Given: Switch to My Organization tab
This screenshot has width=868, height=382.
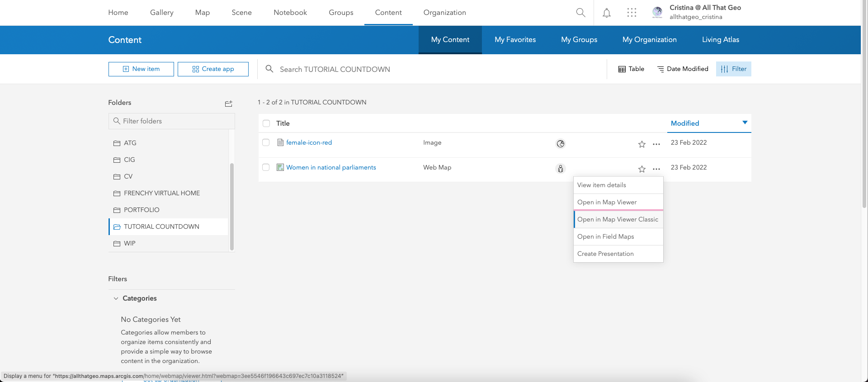Looking at the screenshot, I should coord(649,40).
